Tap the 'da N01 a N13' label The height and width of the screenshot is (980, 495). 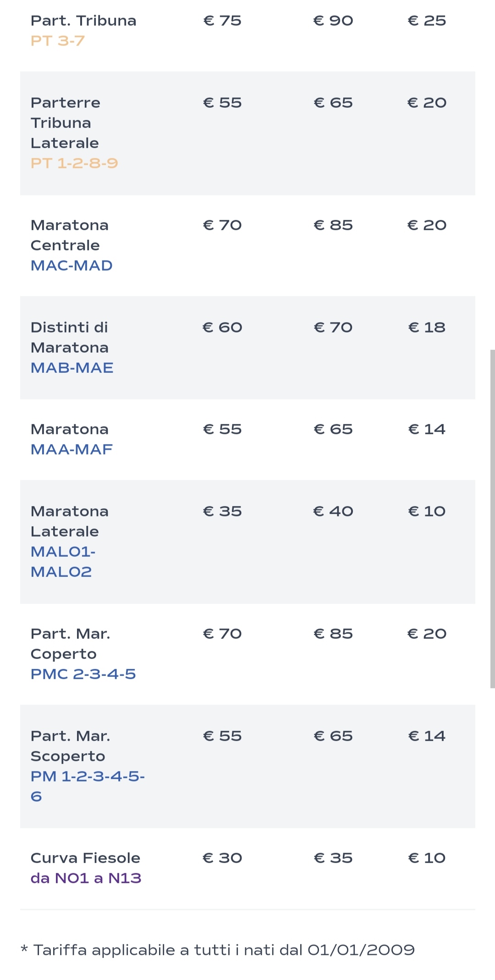pos(86,878)
